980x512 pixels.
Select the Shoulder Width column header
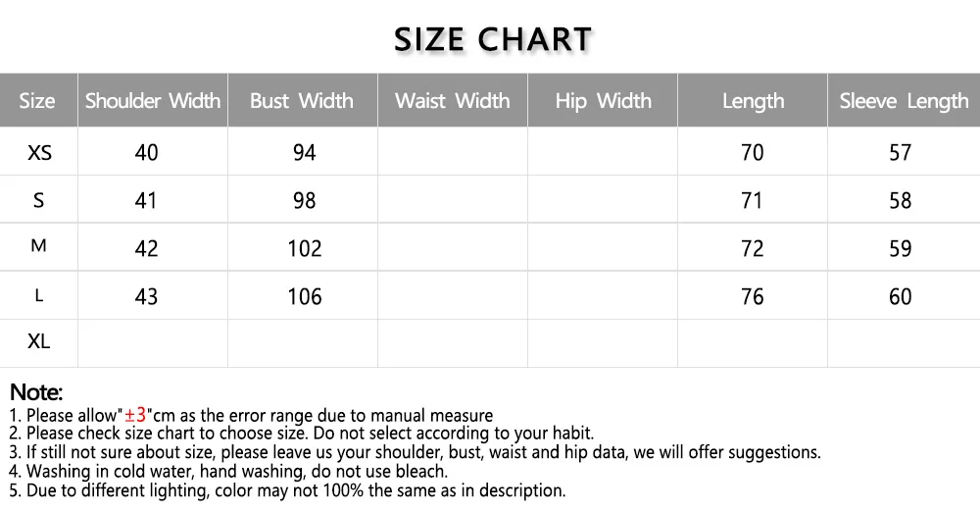coord(153,101)
